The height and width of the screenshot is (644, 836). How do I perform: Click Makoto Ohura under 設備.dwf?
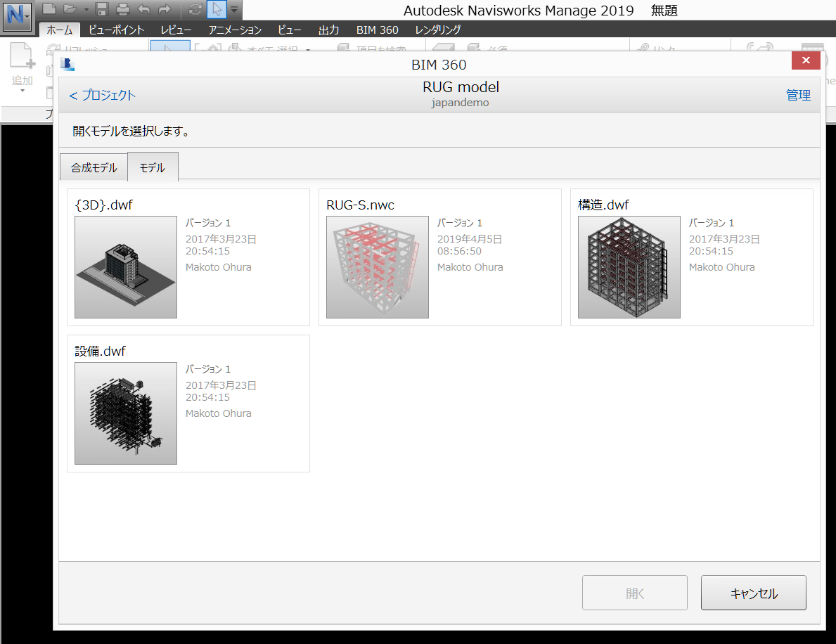[x=219, y=413]
